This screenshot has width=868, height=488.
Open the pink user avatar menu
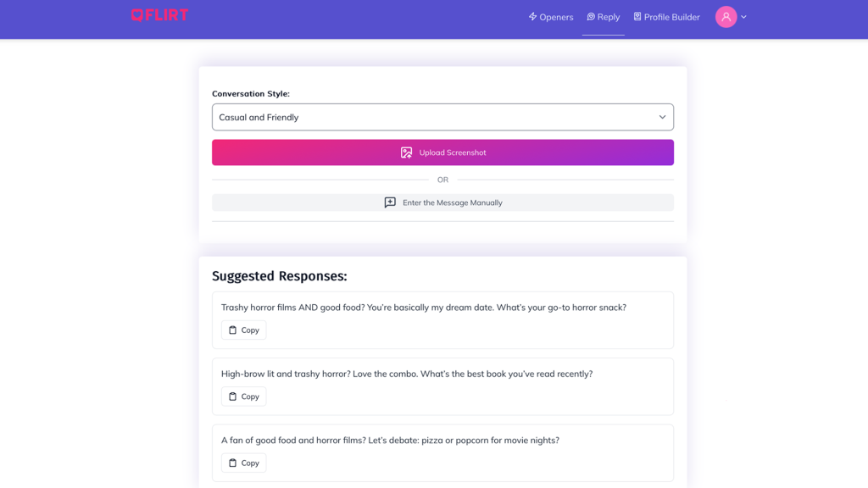click(x=726, y=17)
